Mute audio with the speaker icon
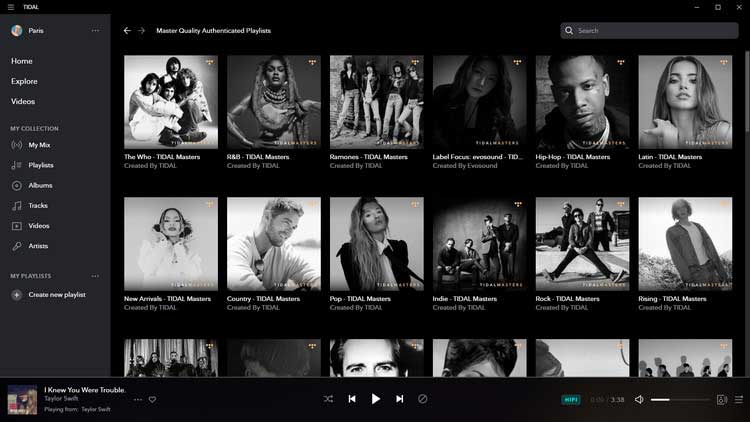The image size is (750, 422). 639,399
